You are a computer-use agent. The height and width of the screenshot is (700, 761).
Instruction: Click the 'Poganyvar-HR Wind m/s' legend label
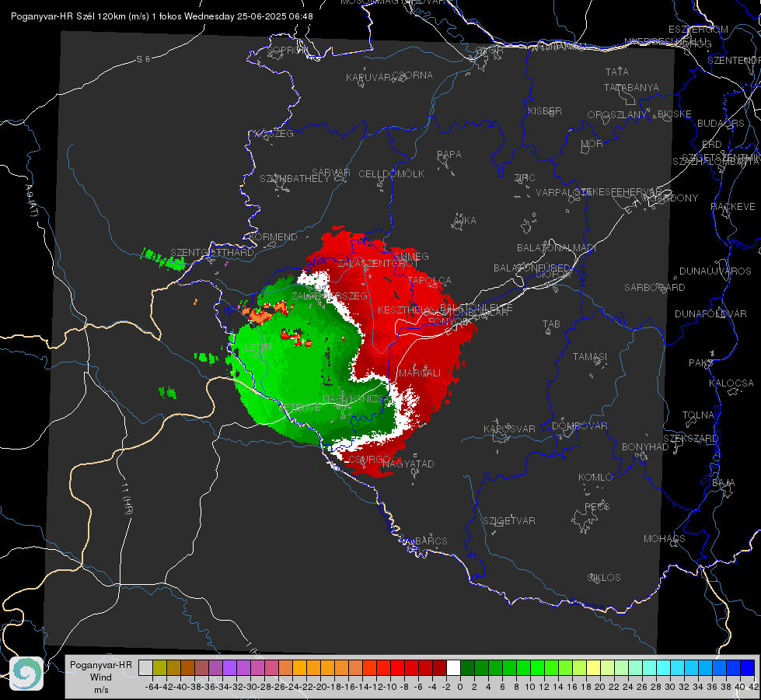101,677
